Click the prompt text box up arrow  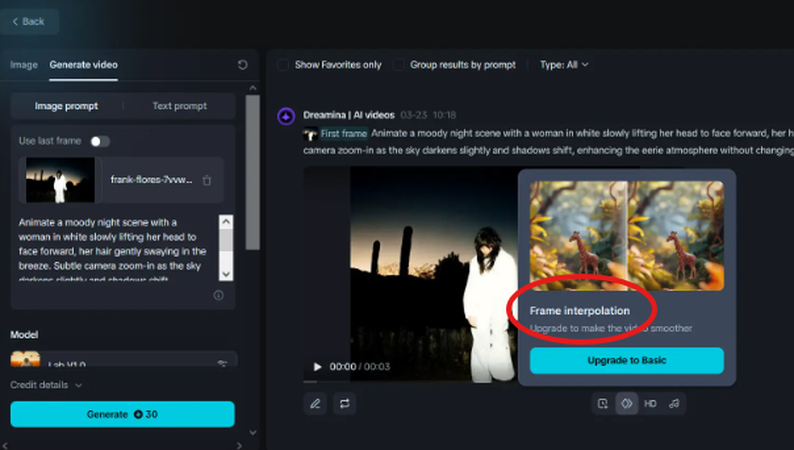(226, 222)
